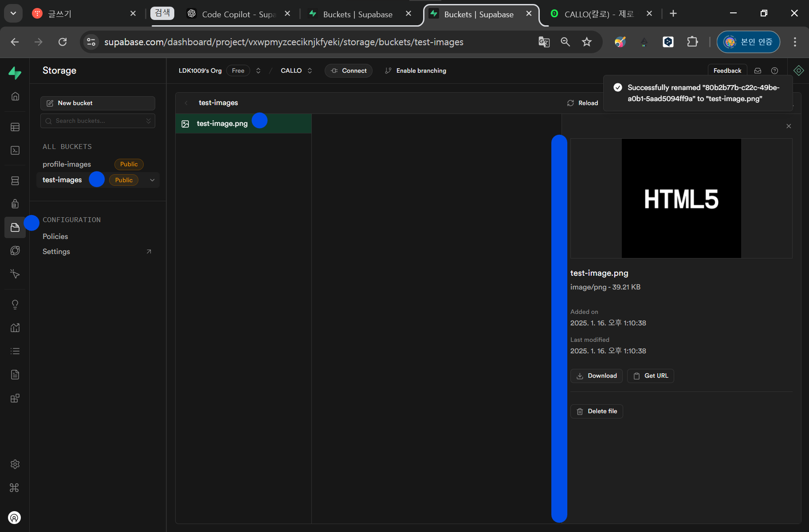Screen dimensions: 809x532
Task: Open the Supabase AI assistant icon
Action: click(x=799, y=70)
